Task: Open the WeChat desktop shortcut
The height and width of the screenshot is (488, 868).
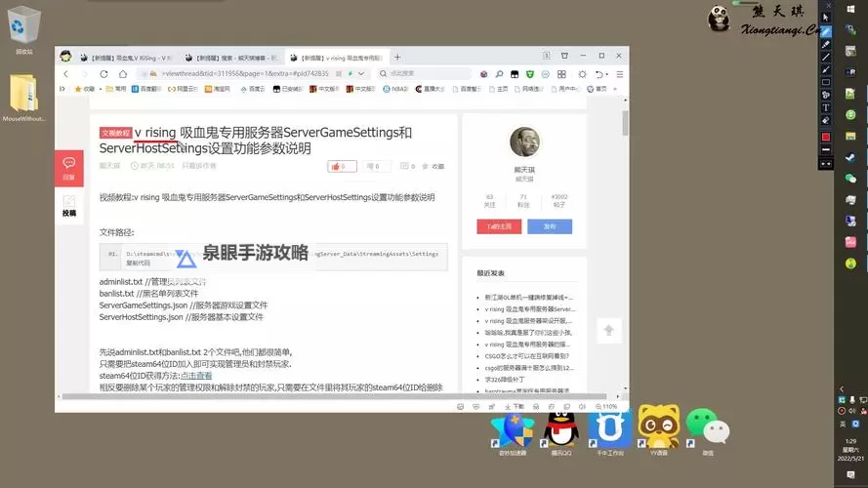Action: (x=708, y=432)
